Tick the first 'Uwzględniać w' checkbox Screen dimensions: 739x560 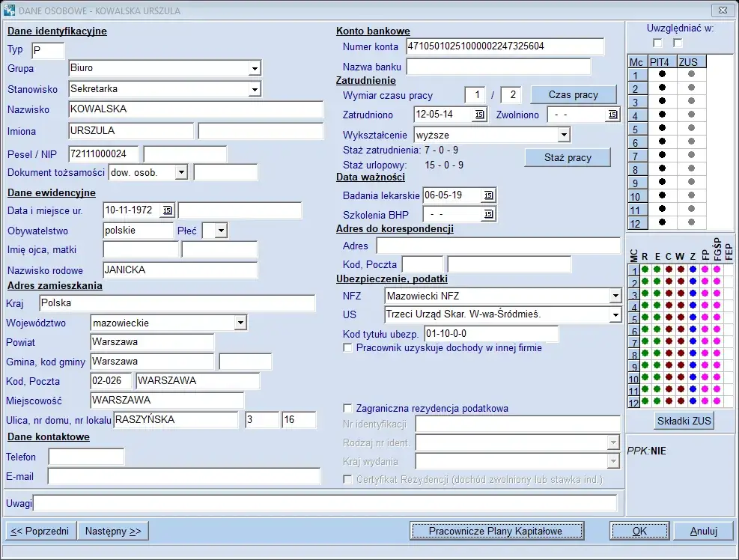pos(657,43)
